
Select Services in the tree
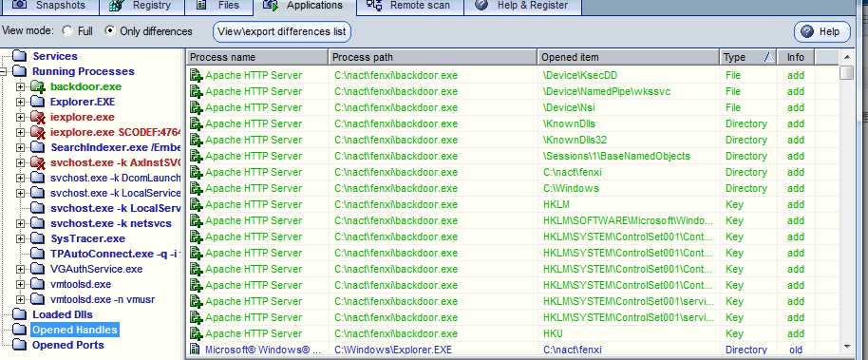click(x=55, y=56)
